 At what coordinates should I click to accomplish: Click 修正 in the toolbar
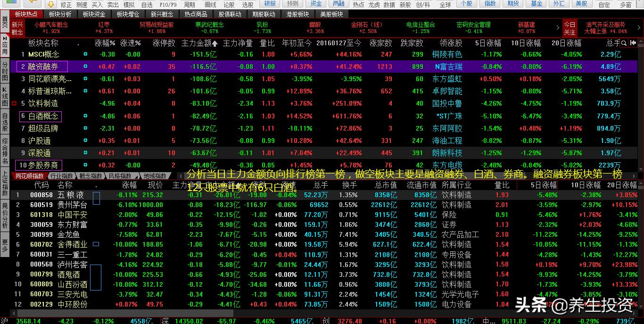(x=66, y=5)
